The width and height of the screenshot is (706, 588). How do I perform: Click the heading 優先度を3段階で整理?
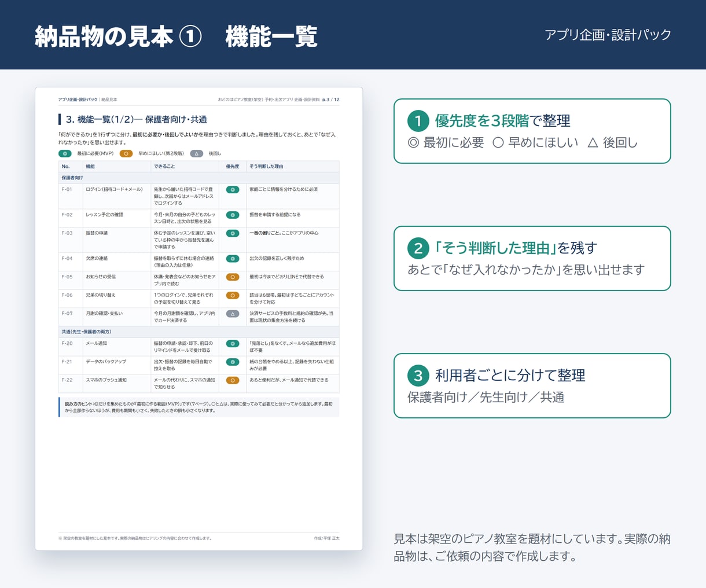503,121
